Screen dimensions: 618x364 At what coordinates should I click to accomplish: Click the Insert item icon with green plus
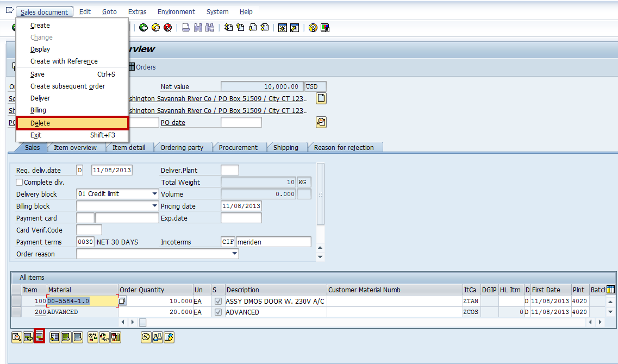[x=28, y=337]
